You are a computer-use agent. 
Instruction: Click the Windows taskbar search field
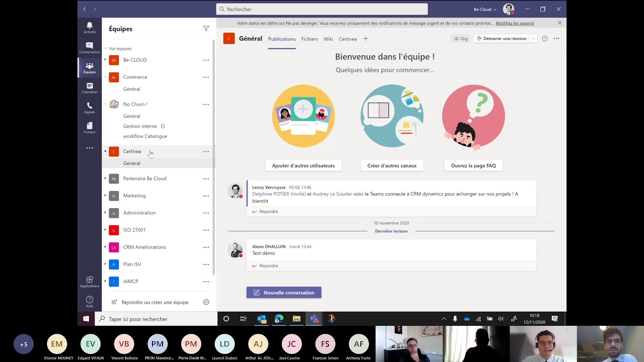[156, 319]
